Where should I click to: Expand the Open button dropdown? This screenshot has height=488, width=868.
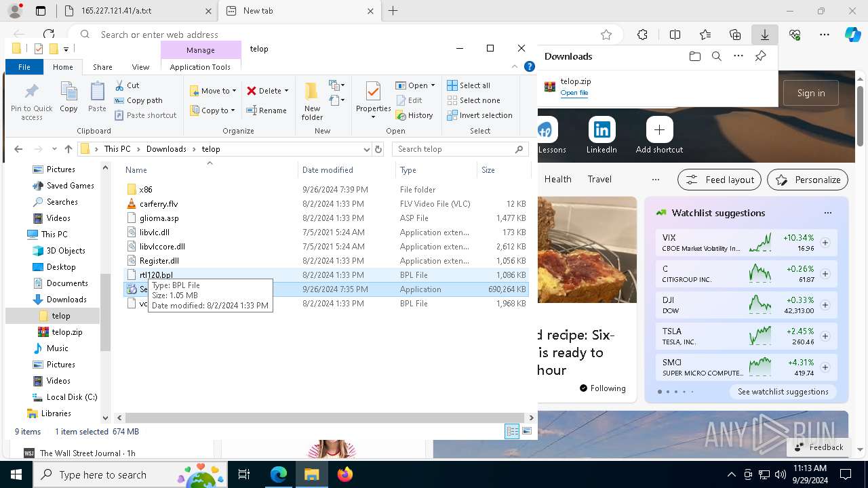tap(433, 85)
